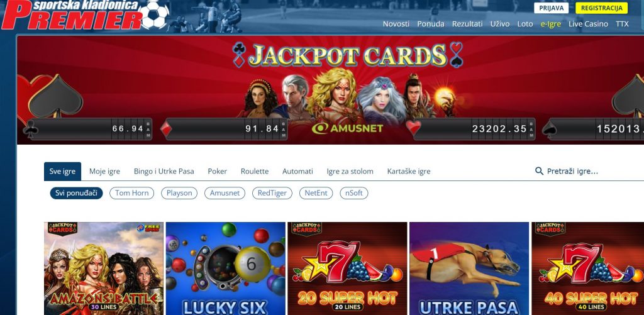
Task: Click the Jackpot Cards badge on Amazons' Battle
Action: click(x=62, y=229)
